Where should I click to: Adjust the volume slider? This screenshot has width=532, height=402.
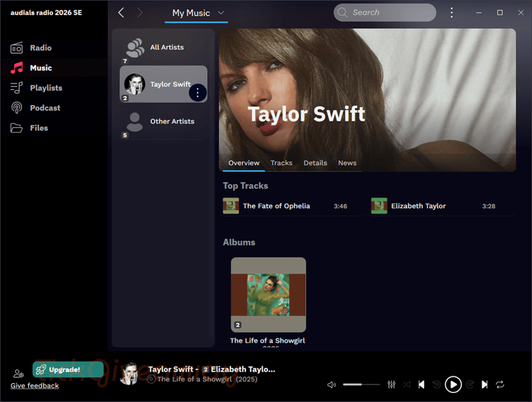[361, 385]
